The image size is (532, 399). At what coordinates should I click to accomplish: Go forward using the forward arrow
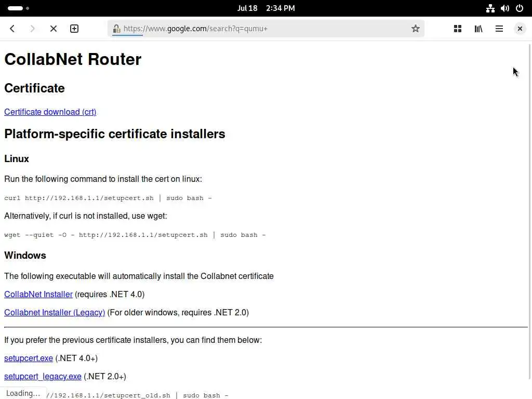point(32,29)
